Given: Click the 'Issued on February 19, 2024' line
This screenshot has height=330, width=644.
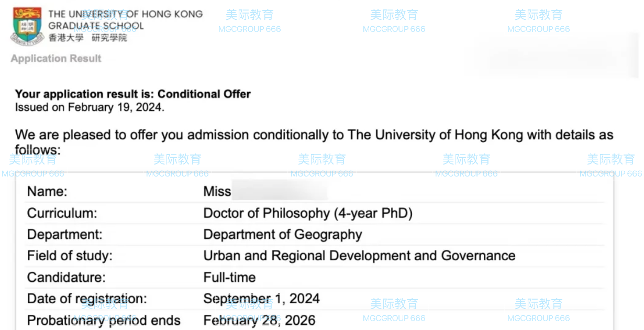Looking at the screenshot, I should [x=90, y=107].
